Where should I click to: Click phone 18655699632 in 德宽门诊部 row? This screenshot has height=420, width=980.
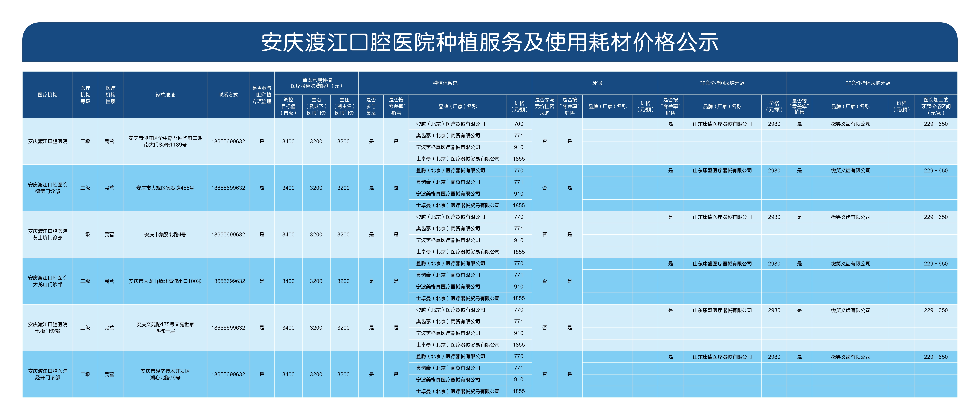click(228, 188)
